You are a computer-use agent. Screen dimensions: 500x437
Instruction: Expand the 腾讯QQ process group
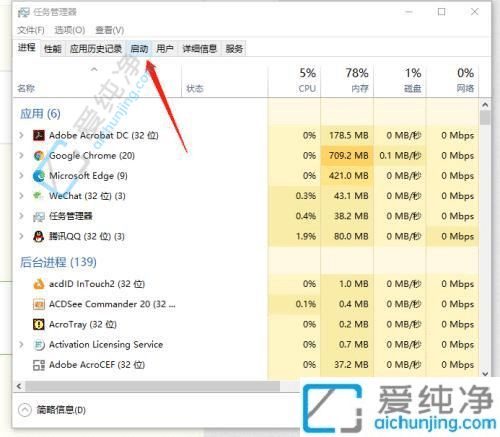click(22, 236)
